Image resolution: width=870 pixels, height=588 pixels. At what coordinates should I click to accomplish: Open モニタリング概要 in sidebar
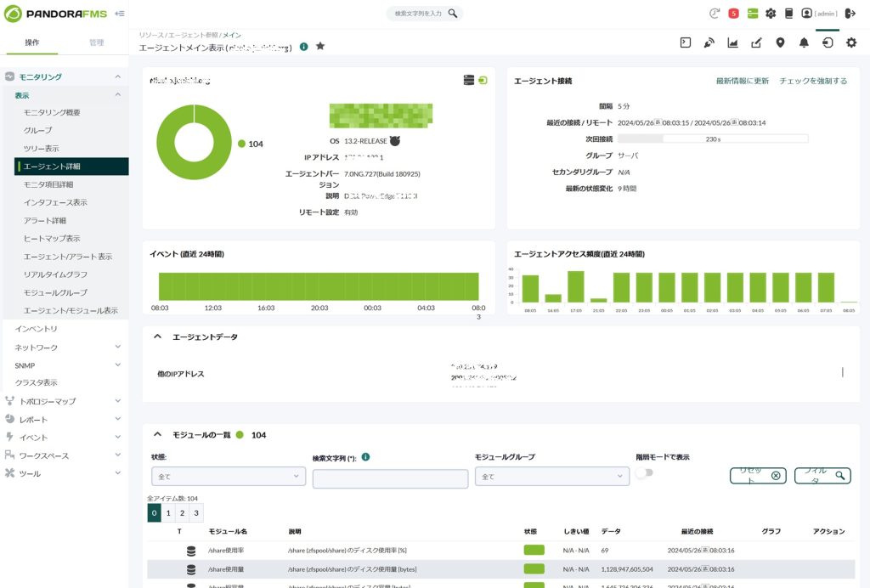[52, 112]
